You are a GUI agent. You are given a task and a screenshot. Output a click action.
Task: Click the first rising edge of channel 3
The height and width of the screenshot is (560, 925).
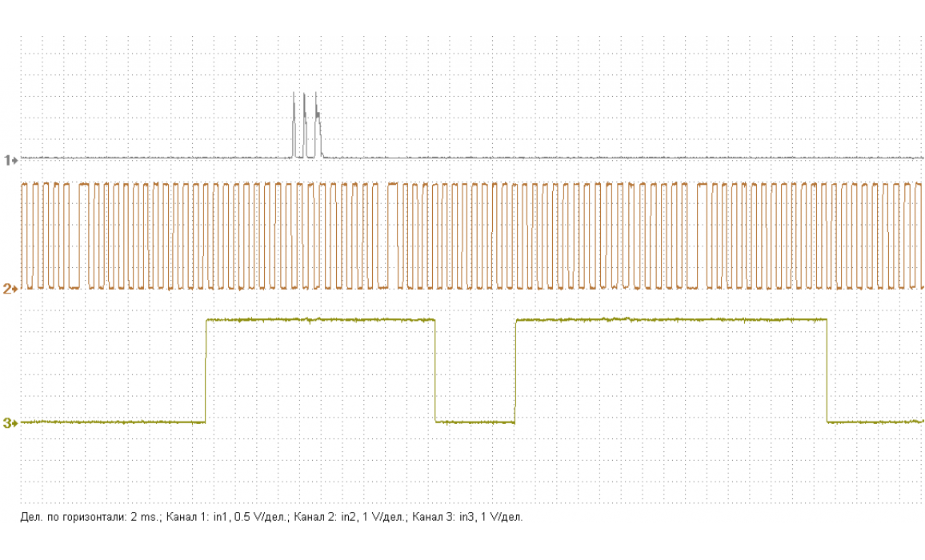pyautogui.click(x=206, y=370)
